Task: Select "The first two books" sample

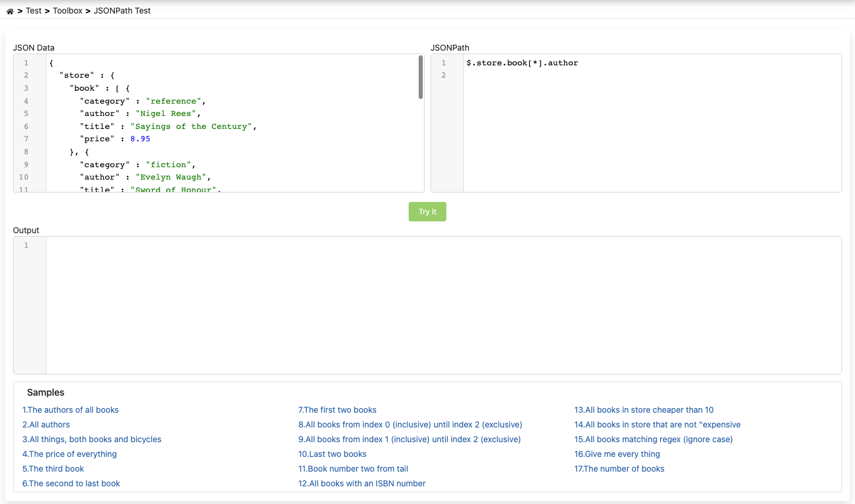Action: tap(337, 410)
